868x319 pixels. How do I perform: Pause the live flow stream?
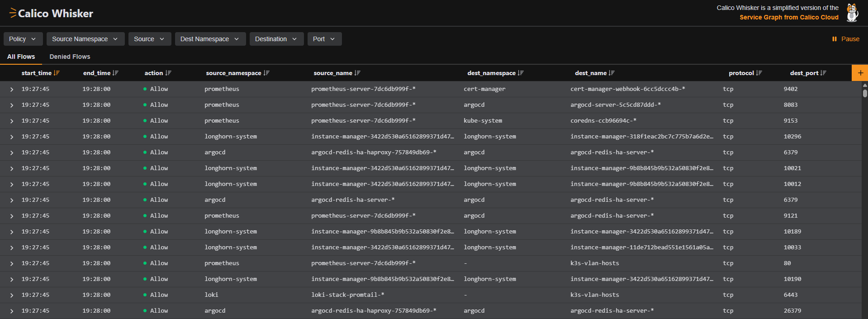coord(845,39)
